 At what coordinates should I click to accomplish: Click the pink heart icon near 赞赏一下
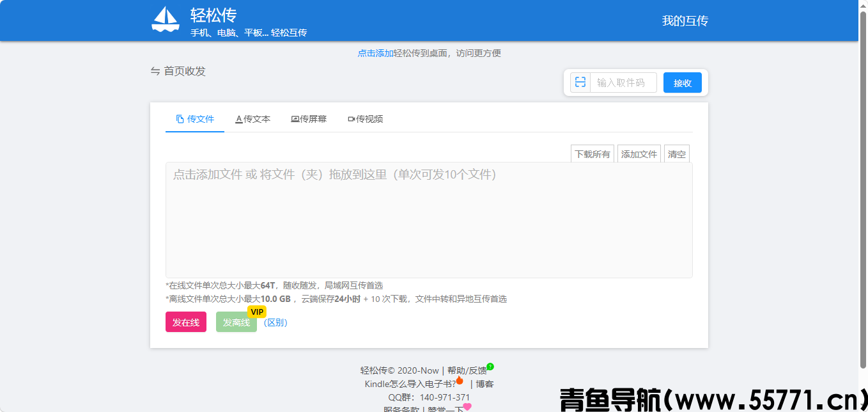[x=467, y=407]
